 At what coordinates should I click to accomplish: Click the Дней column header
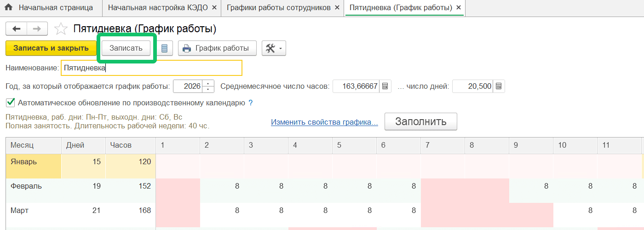point(83,145)
